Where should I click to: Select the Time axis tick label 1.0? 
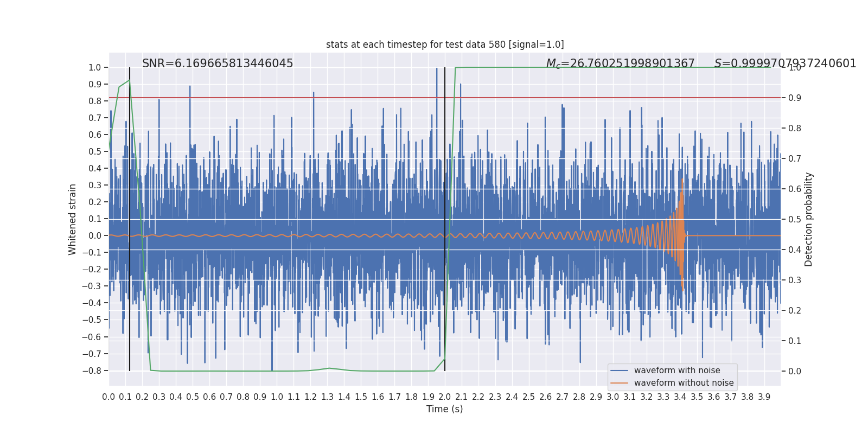277,397
